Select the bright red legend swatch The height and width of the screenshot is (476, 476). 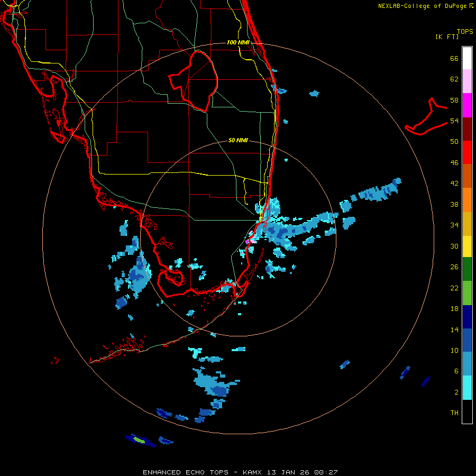pyautogui.click(x=467, y=152)
